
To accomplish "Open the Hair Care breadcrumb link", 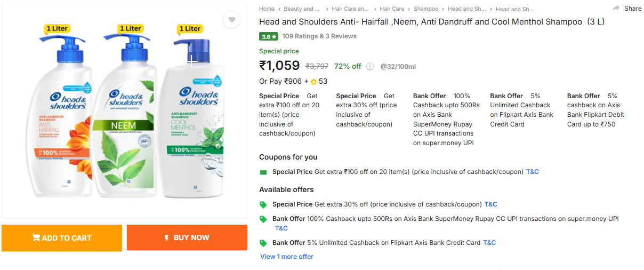I will (x=392, y=9).
